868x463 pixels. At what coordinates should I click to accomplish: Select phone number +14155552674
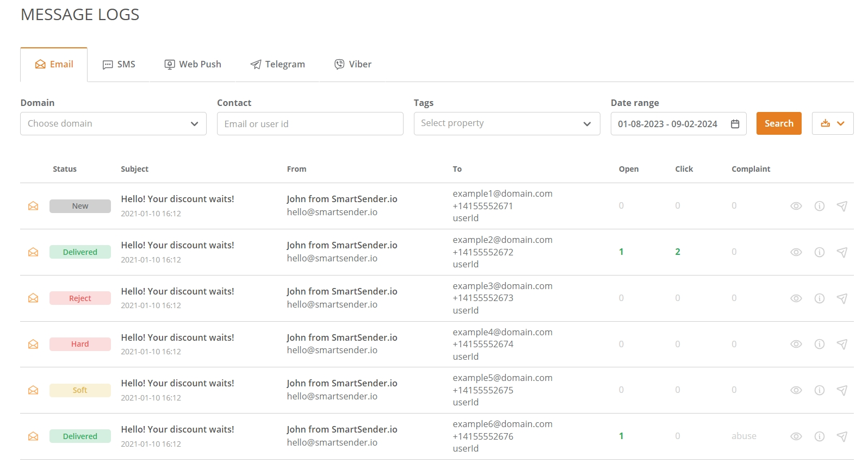(483, 344)
